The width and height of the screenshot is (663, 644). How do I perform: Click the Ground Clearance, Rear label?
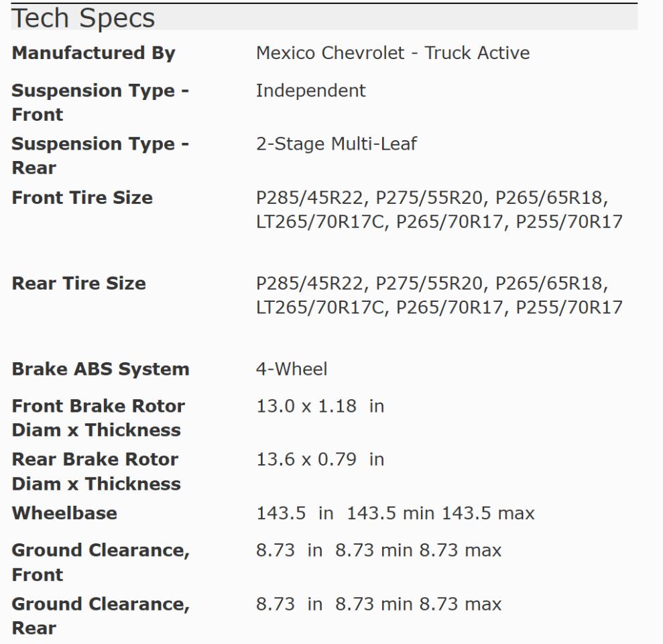[101, 616]
